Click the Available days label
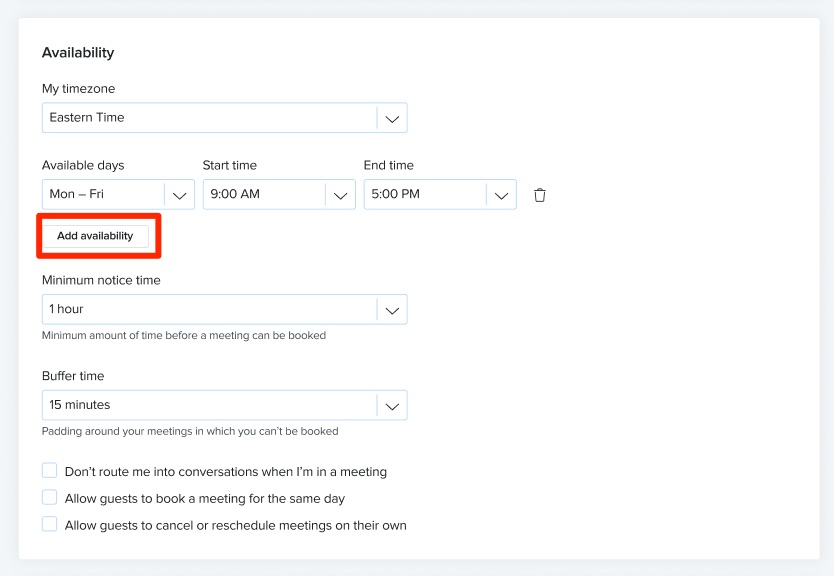Viewport: 834px width, 576px height. 83,165
